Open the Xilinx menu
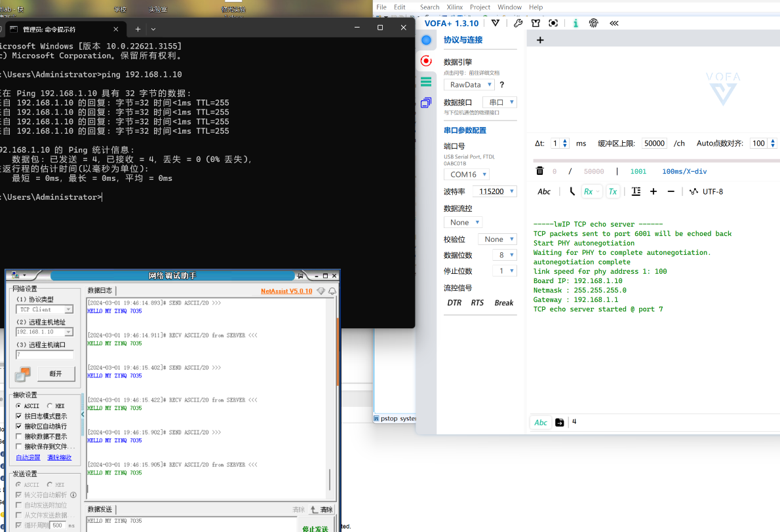Screen dimensions: 780x532 [x=455, y=7]
